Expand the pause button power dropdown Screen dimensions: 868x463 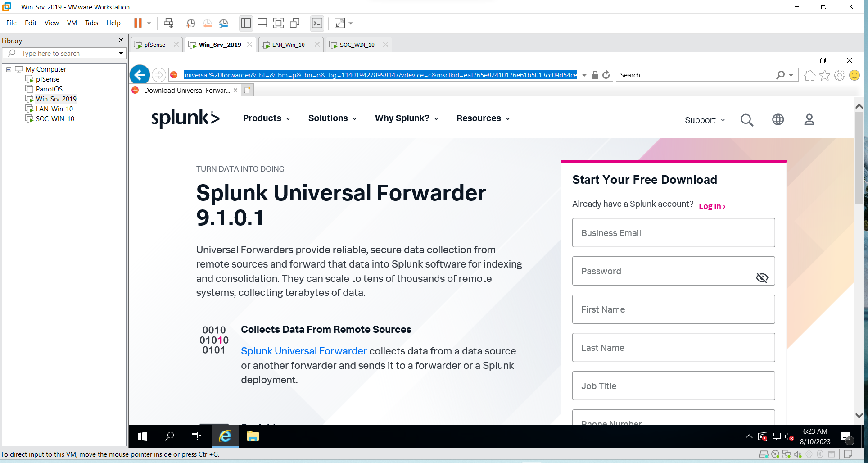pos(149,23)
